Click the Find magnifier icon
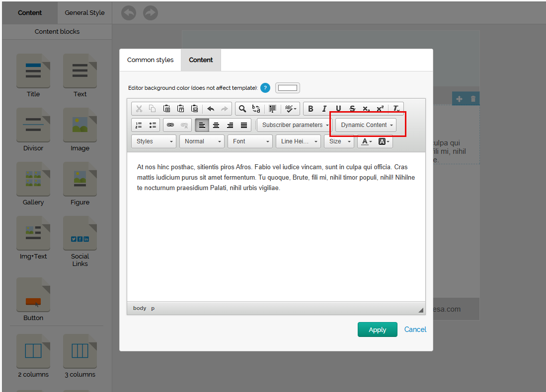This screenshot has height=392, width=546. (x=242, y=109)
